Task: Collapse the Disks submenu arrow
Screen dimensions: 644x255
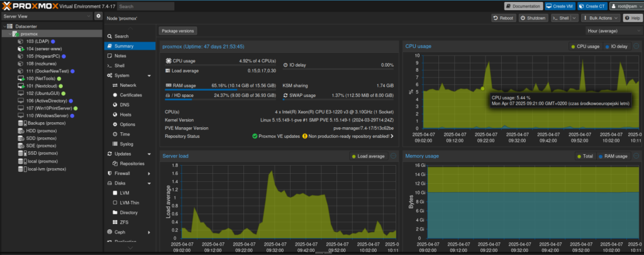Action: (149, 183)
